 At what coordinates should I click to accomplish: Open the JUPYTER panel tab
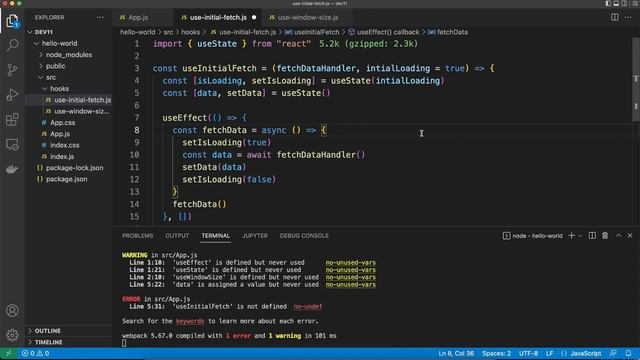click(255, 236)
